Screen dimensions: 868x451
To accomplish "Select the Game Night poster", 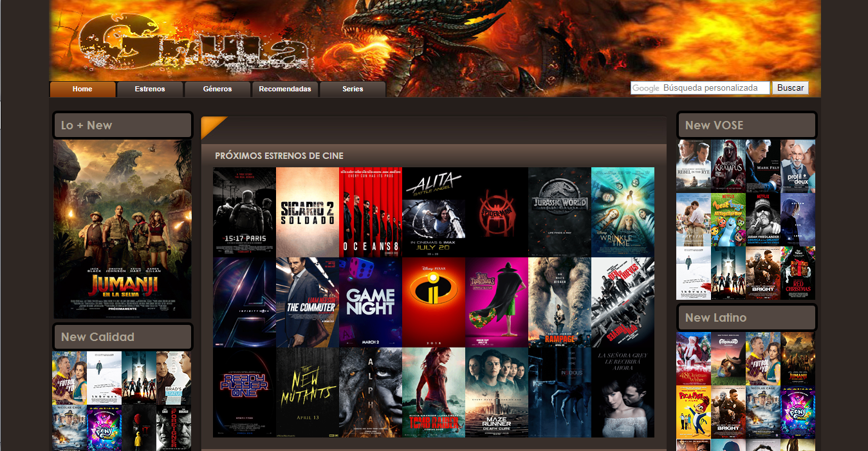I will click(371, 302).
